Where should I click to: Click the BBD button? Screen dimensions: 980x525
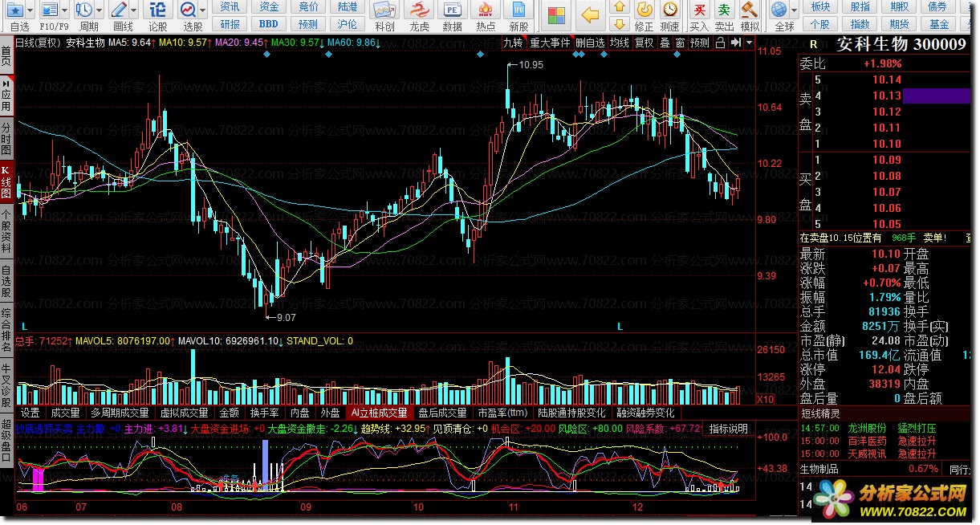click(269, 24)
